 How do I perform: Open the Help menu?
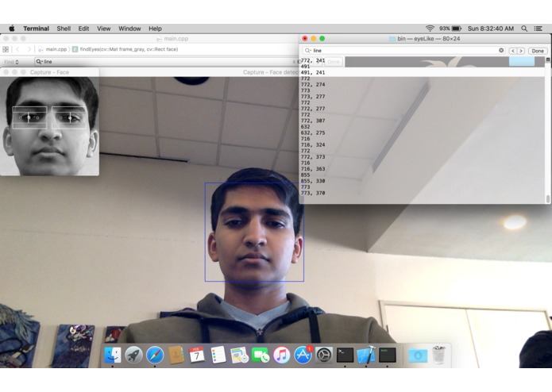tap(155, 29)
